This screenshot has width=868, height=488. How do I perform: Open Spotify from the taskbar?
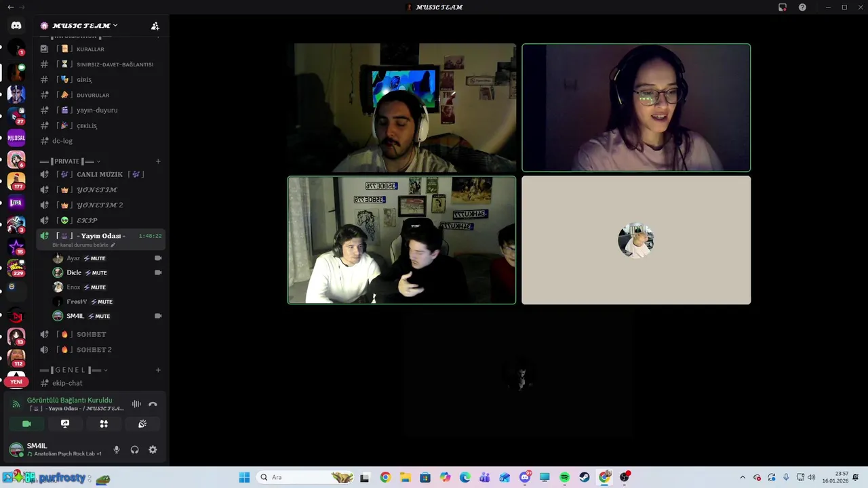[x=564, y=477]
